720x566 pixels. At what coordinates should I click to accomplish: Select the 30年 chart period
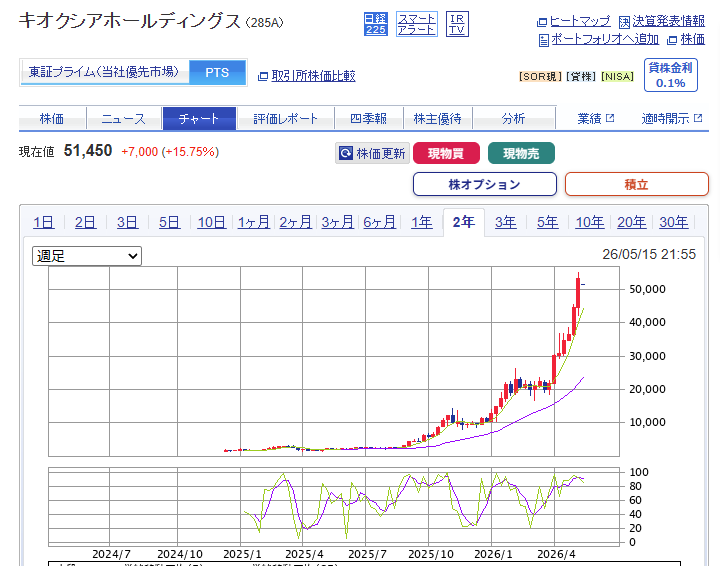tap(674, 222)
